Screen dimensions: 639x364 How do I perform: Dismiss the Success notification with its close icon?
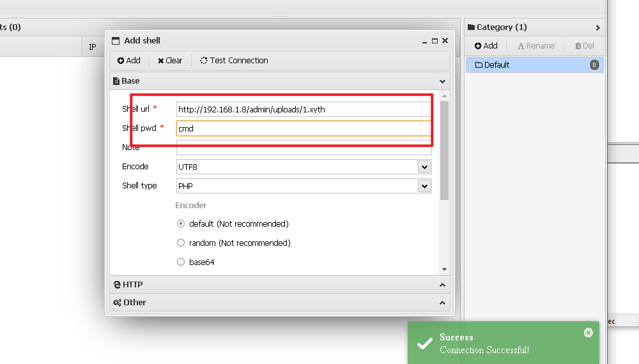[588, 333]
